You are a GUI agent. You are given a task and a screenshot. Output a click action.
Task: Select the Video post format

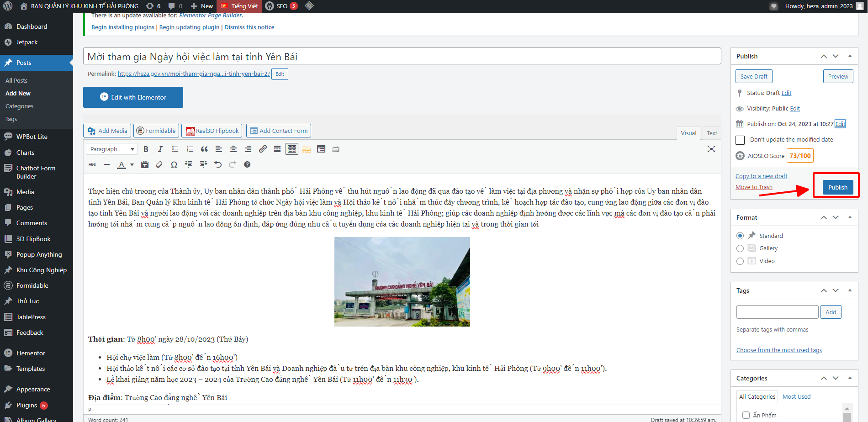click(x=740, y=261)
